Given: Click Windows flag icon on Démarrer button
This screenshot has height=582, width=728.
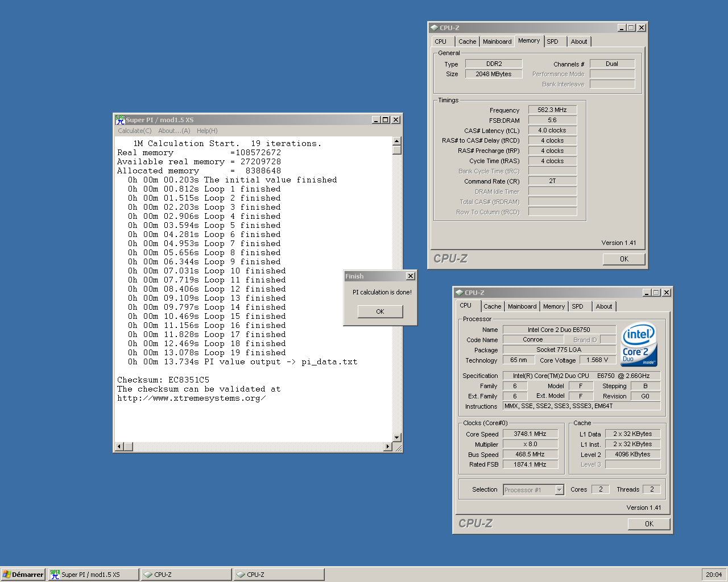Looking at the screenshot, I should pos(6,575).
